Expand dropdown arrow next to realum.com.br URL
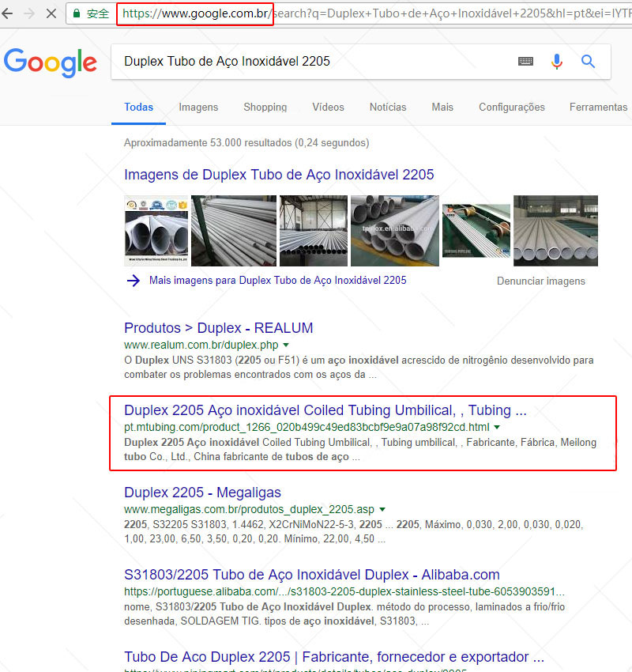This screenshot has height=672, width=632. pos(286,345)
